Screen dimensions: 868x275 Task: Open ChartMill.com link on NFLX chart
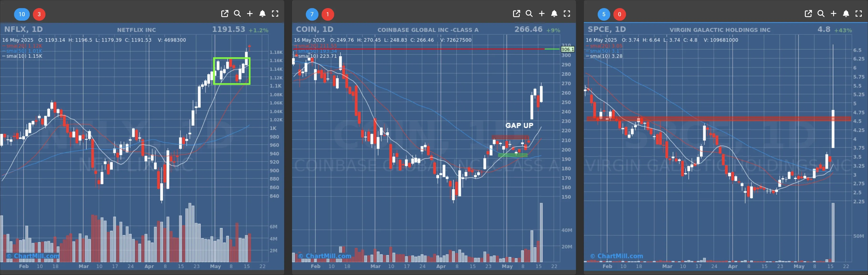[33, 256]
